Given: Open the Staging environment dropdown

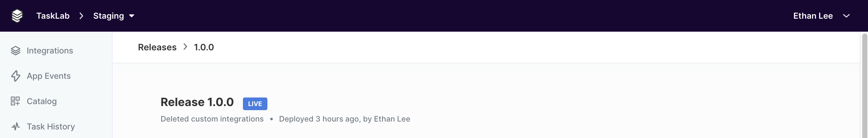Looking at the screenshot, I should point(114,16).
